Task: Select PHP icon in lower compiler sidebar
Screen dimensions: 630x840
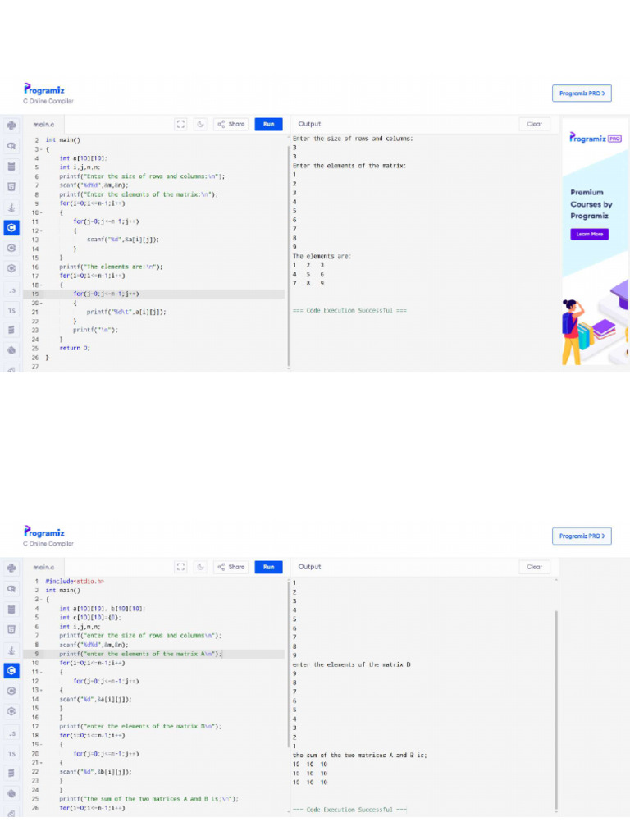Action: pyautogui.click(x=11, y=793)
